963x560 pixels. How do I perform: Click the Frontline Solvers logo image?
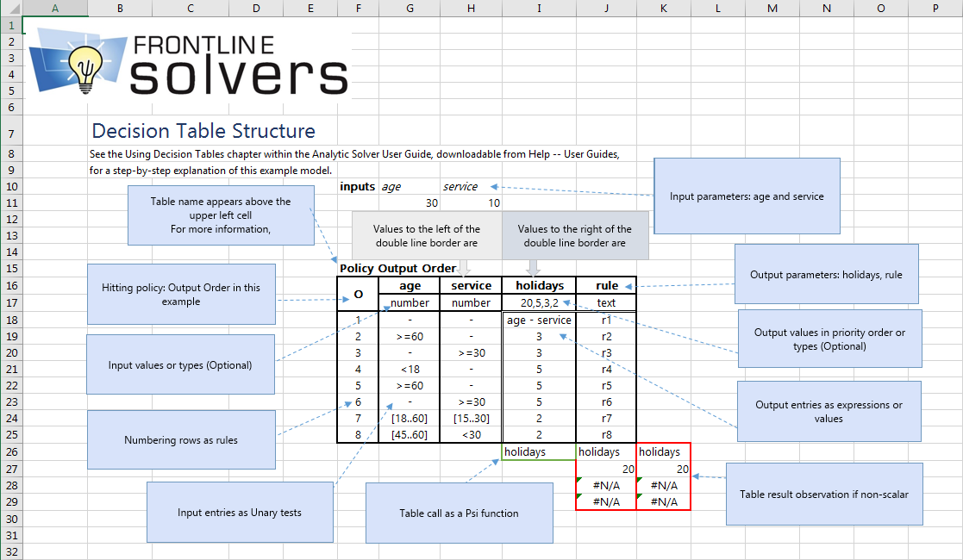(188, 64)
